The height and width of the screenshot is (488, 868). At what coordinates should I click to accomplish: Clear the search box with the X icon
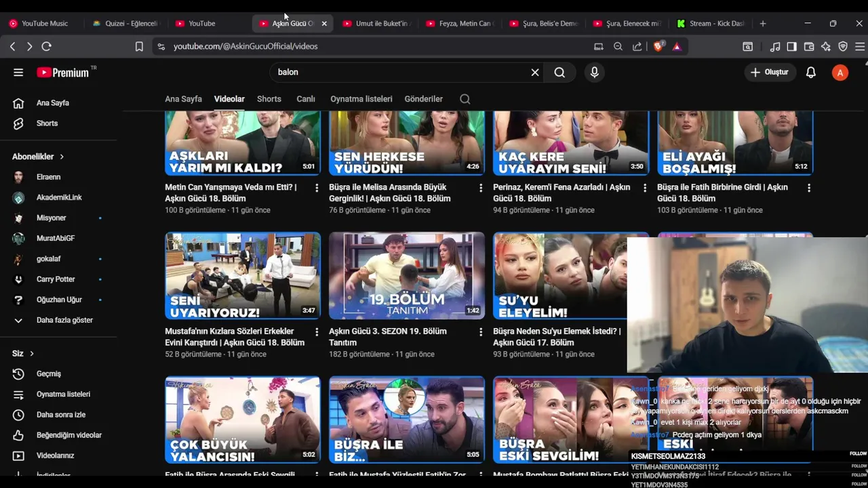[535, 72]
